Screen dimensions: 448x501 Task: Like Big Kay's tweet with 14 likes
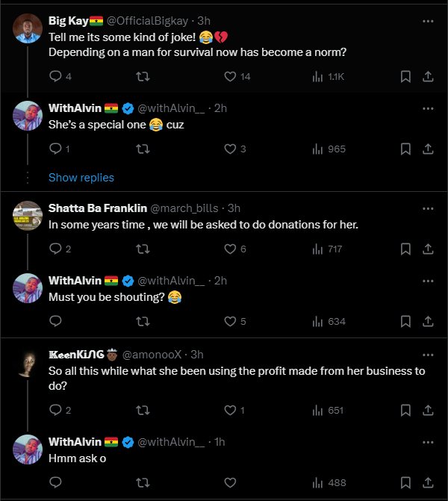tap(230, 76)
